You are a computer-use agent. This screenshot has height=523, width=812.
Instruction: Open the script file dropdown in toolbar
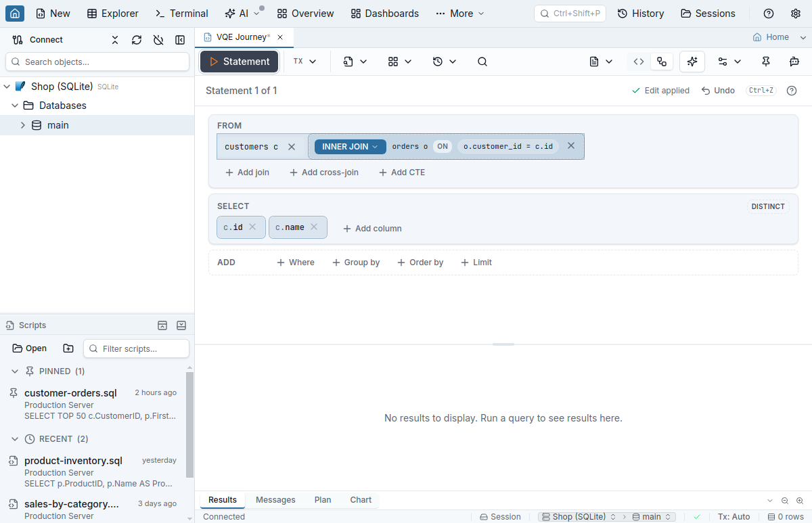355,62
